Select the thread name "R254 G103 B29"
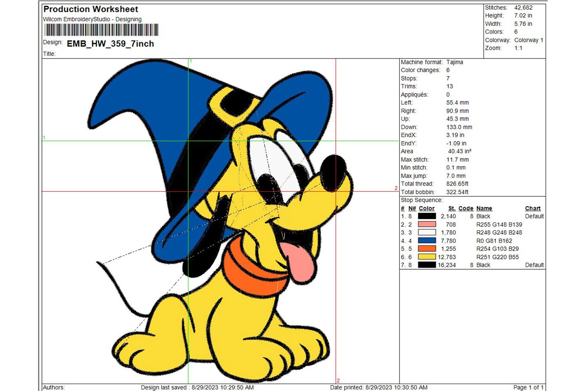This screenshot has height=391, width=588. pyautogui.click(x=498, y=249)
